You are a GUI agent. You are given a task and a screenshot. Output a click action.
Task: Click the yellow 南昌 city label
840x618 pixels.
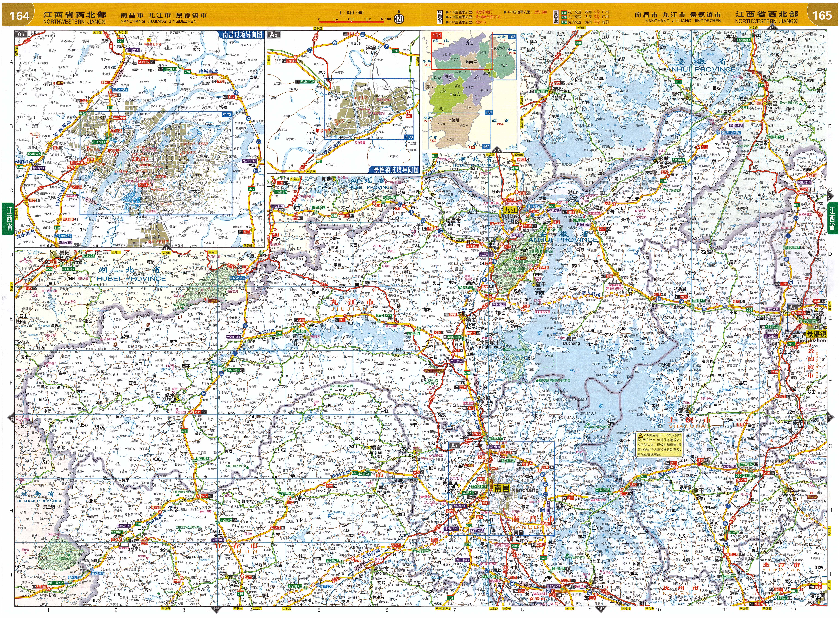coord(502,488)
